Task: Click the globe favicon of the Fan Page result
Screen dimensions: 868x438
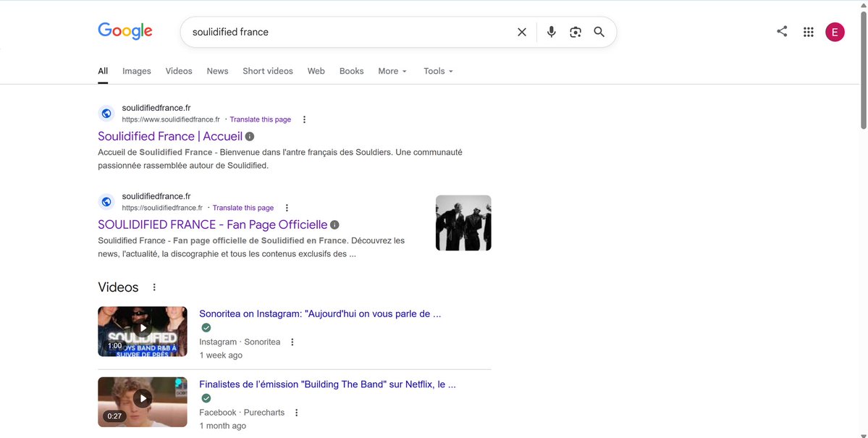Action: click(x=106, y=202)
